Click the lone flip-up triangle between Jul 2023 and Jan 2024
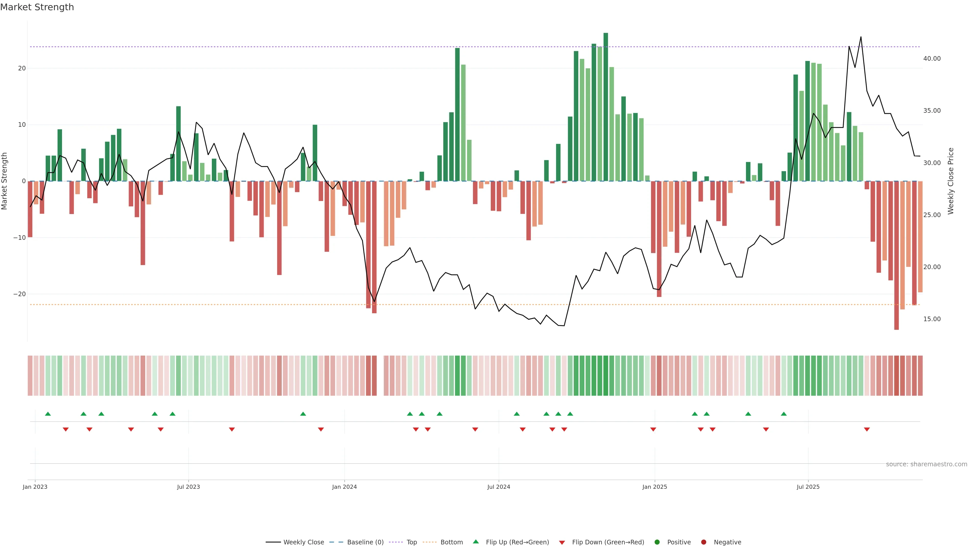Image resolution: width=980 pixels, height=551 pixels. pyautogui.click(x=303, y=414)
